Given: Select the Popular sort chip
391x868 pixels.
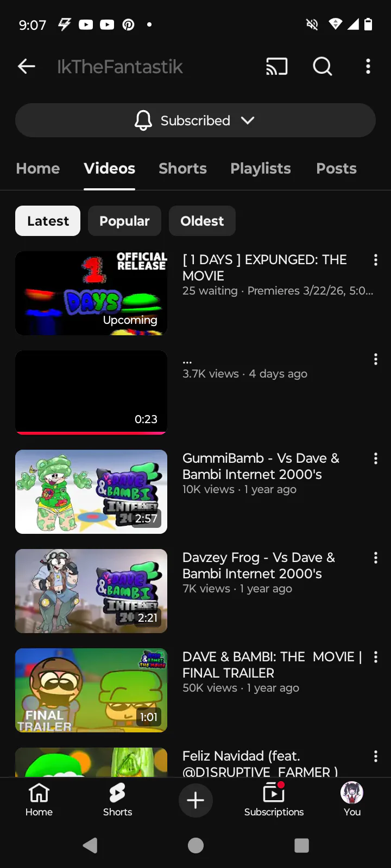Looking at the screenshot, I should point(124,221).
